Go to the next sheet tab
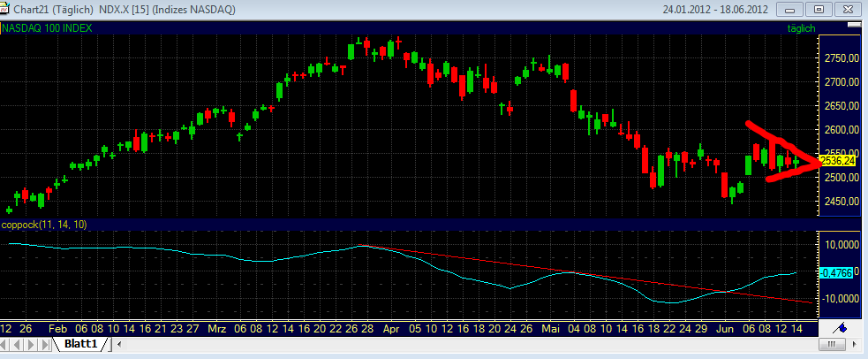The image size is (868, 359). click(x=32, y=345)
